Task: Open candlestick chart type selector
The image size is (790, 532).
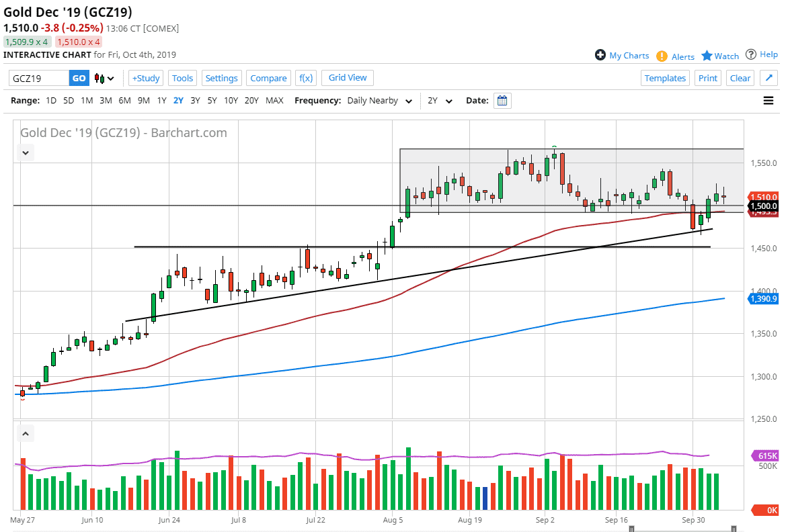Action: 104,79
